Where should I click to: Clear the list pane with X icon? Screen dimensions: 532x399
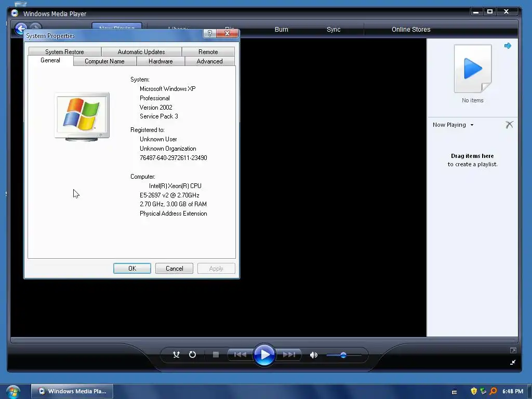(509, 125)
